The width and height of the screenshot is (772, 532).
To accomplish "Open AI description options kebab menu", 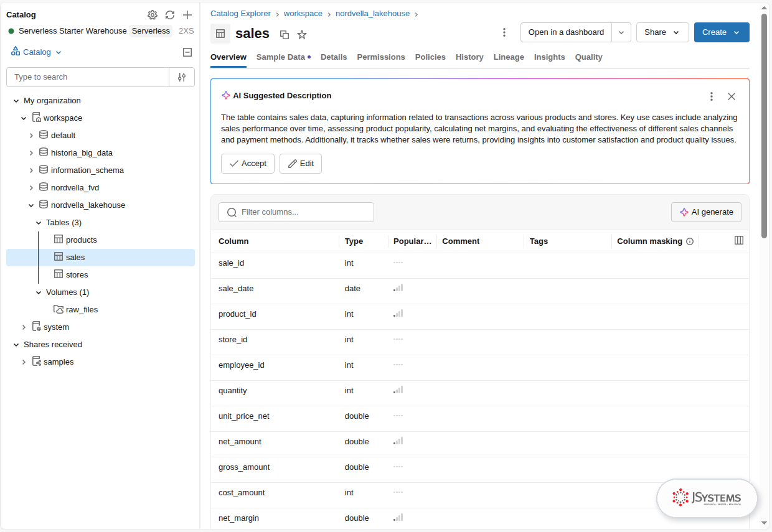I will click(712, 96).
